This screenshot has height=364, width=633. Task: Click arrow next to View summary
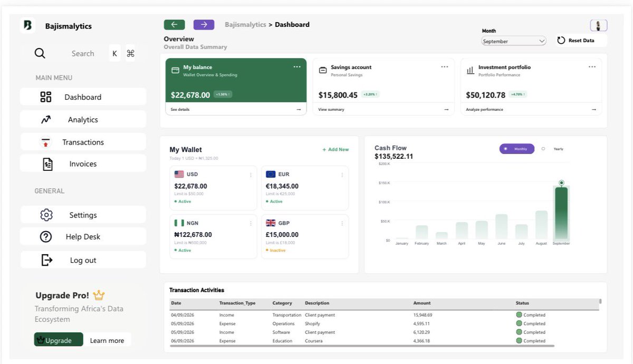point(446,110)
